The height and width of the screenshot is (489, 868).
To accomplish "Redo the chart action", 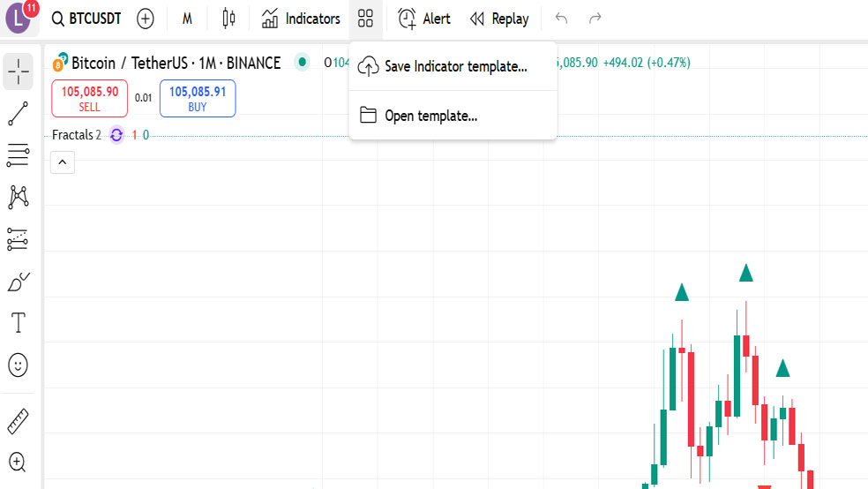I will (x=595, y=19).
